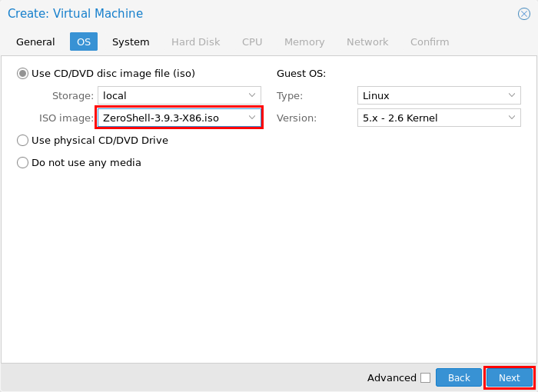Go to Hard Disk tab

pyautogui.click(x=195, y=42)
